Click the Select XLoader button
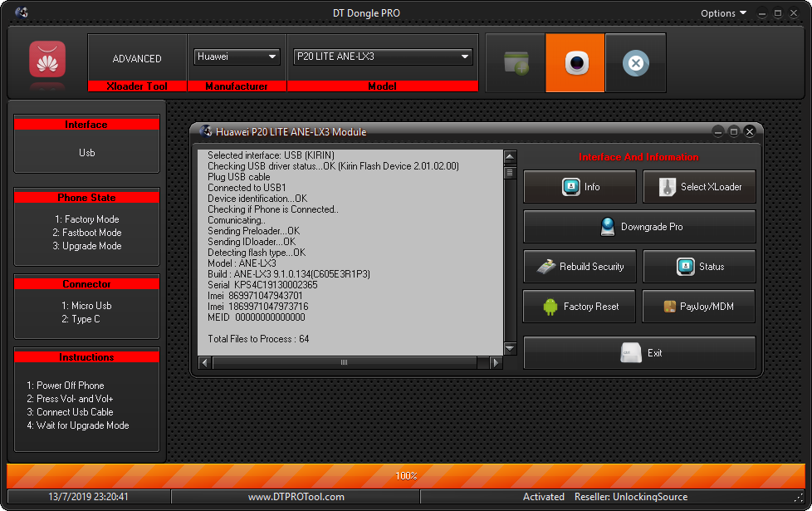The width and height of the screenshot is (812, 511). (x=699, y=187)
